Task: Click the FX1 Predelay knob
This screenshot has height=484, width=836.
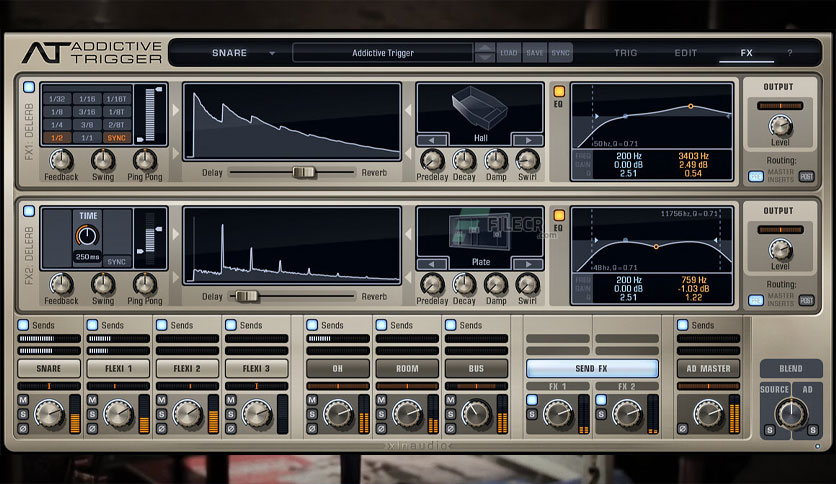Action: pos(432,160)
